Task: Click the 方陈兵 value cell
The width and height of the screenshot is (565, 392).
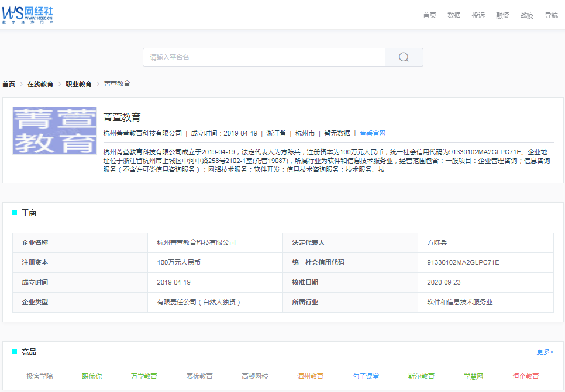Action: tap(485, 242)
